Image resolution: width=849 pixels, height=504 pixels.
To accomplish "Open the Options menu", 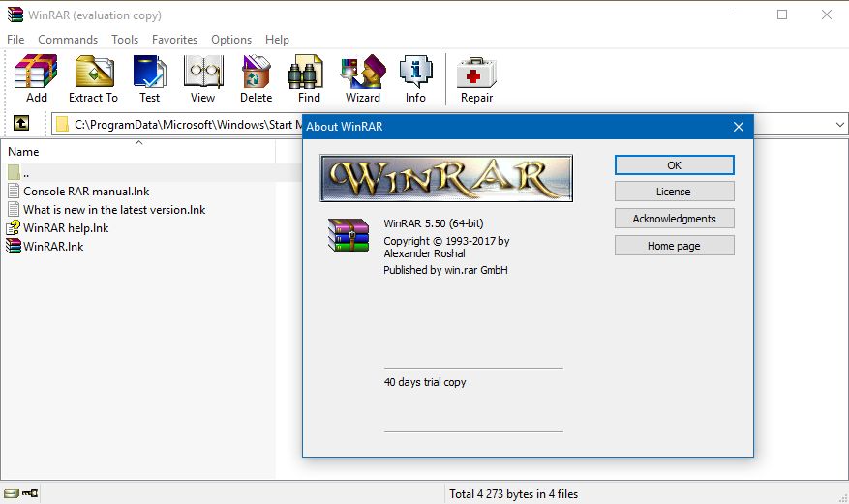I will coord(231,40).
